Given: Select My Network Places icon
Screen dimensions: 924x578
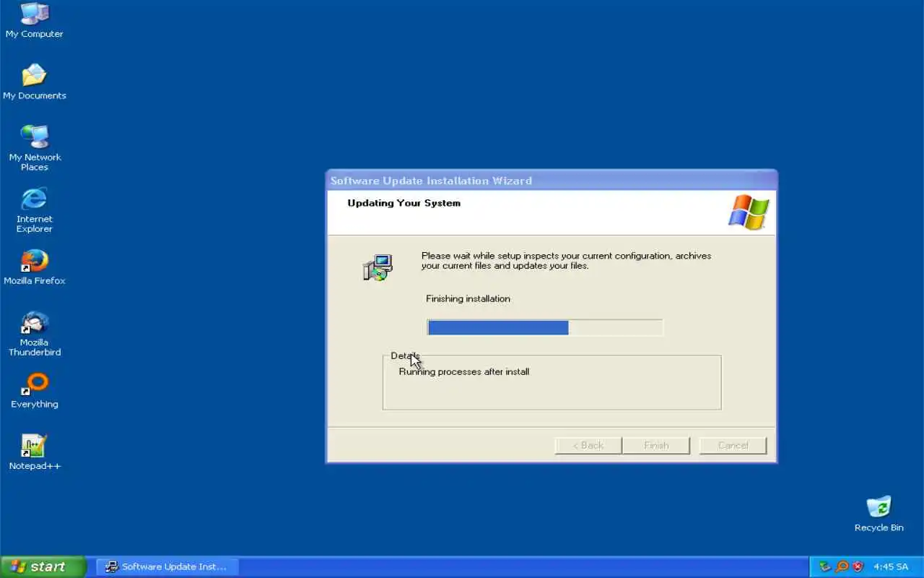Looking at the screenshot, I should [x=34, y=148].
